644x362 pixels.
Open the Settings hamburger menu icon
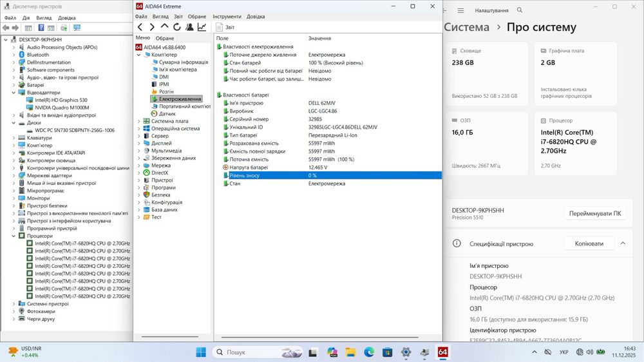click(461, 10)
